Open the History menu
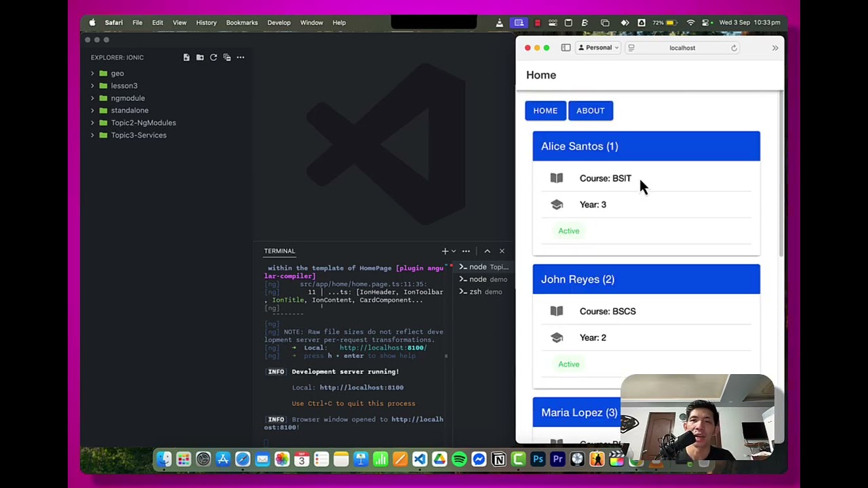 206,22
